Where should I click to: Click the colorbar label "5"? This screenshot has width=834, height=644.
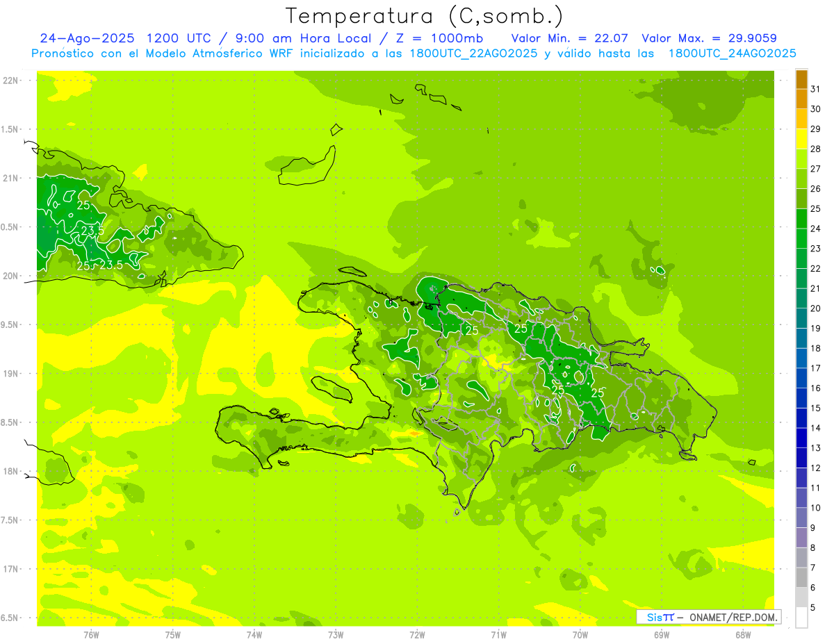[x=813, y=607]
